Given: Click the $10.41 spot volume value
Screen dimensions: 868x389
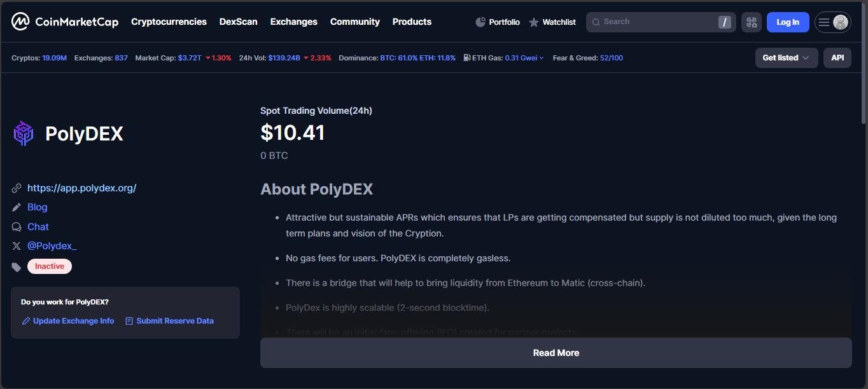Looking at the screenshot, I should coord(293,133).
